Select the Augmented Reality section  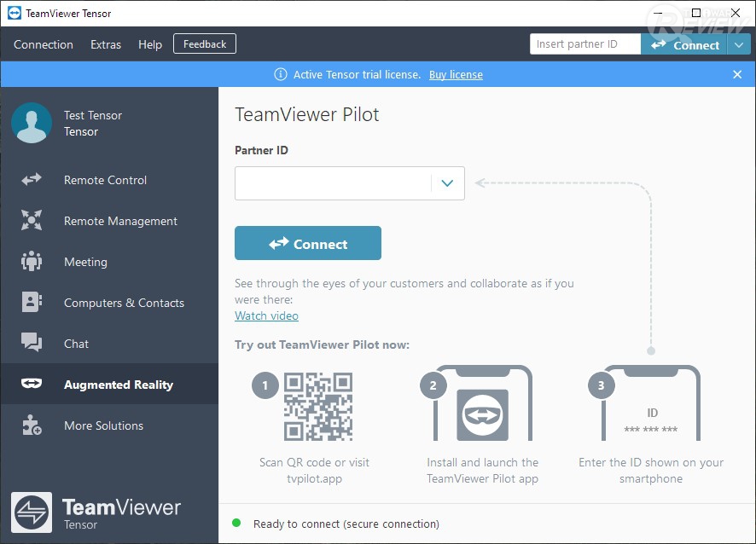coord(109,384)
